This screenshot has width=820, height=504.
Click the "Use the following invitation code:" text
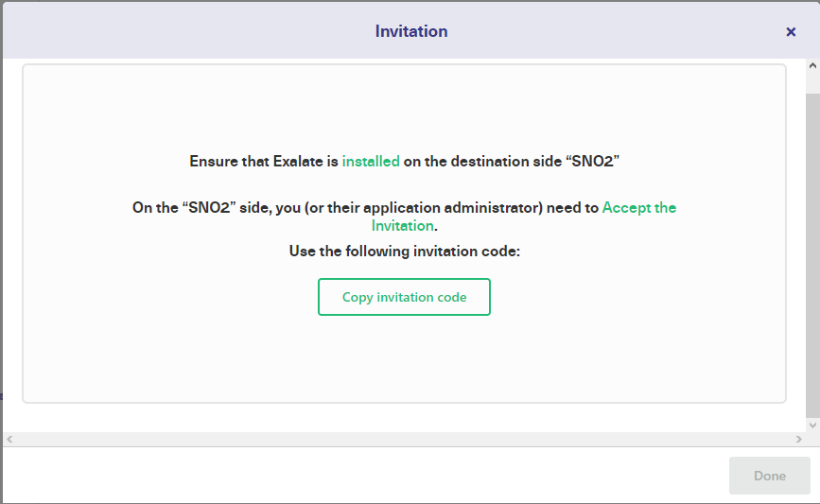404,251
